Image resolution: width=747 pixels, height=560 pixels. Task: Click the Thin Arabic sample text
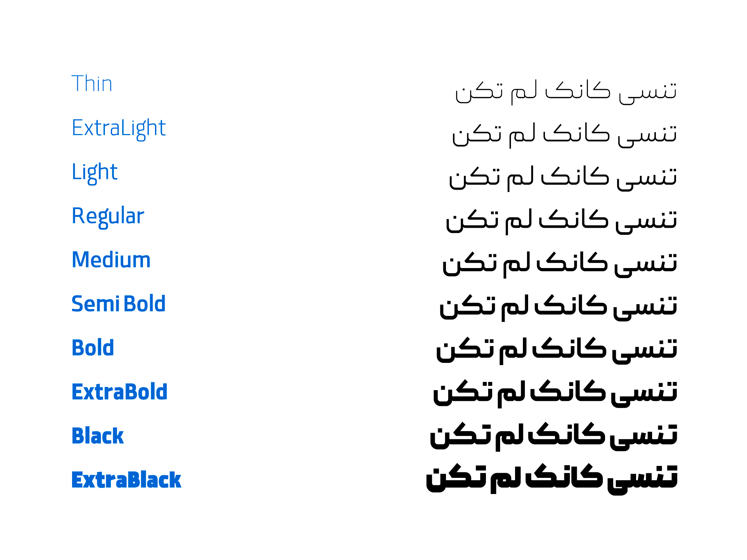[x=566, y=92]
